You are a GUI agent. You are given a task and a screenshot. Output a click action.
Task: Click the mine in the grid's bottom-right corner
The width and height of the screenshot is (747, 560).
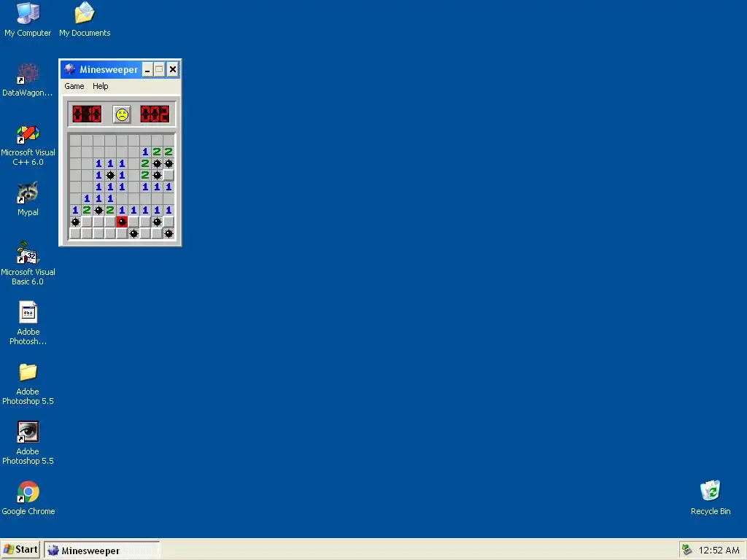pos(169,233)
